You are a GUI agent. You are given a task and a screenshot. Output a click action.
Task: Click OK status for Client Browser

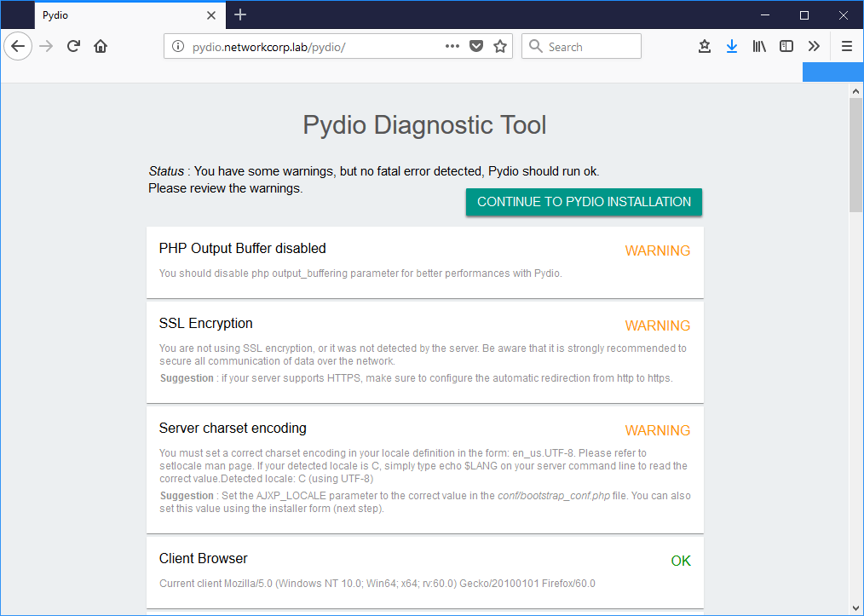pyautogui.click(x=681, y=561)
